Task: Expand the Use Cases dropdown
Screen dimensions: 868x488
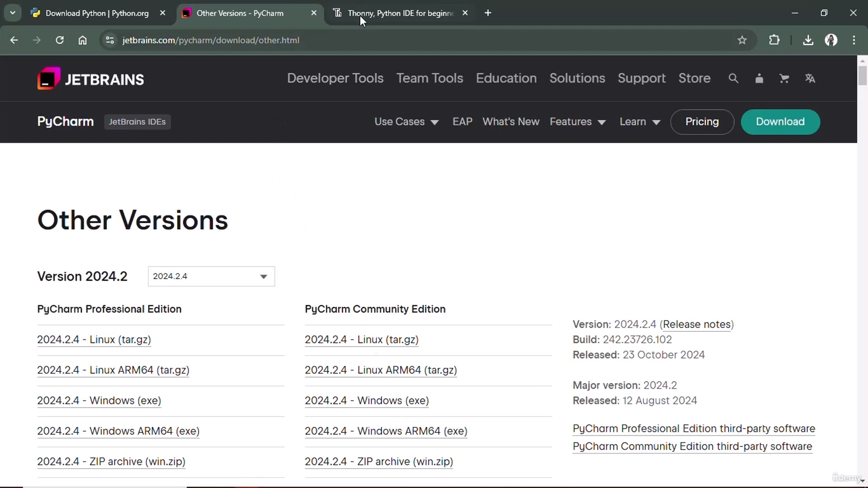Action: click(406, 122)
